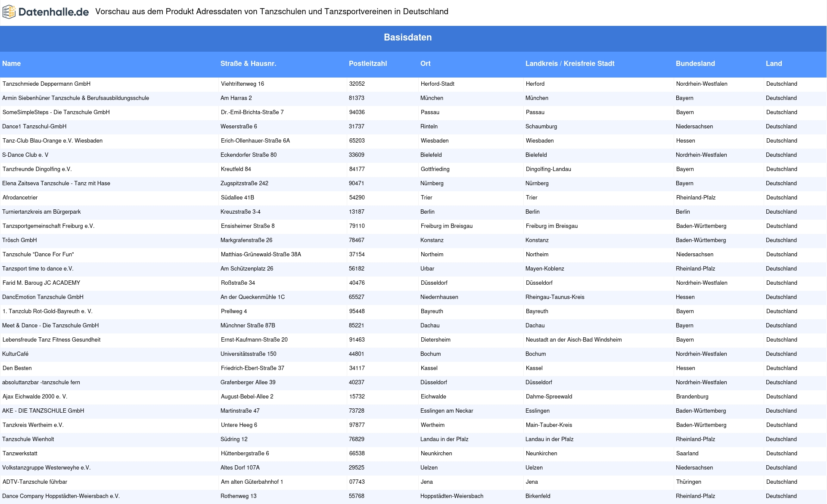This screenshot has height=504, width=827.
Task: Open the Datenhalle.de brand link
Action: coord(45,12)
